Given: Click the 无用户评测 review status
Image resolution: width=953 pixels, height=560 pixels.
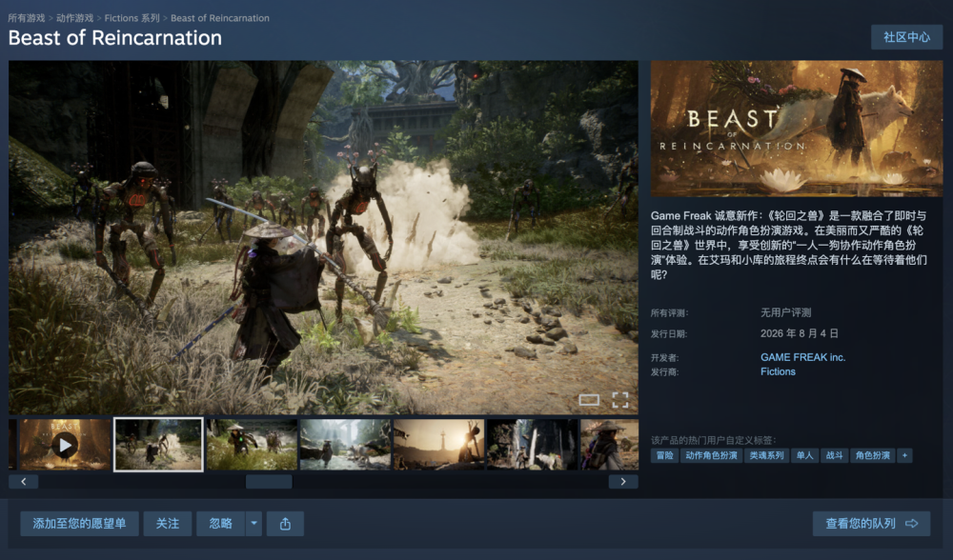Looking at the screenshot, I should pos(786,312).
